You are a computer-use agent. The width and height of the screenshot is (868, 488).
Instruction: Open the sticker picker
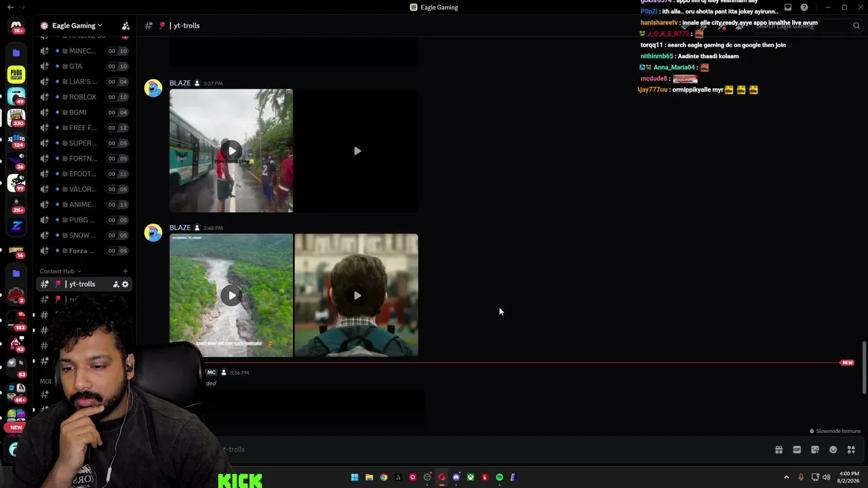tap(815, 449)
